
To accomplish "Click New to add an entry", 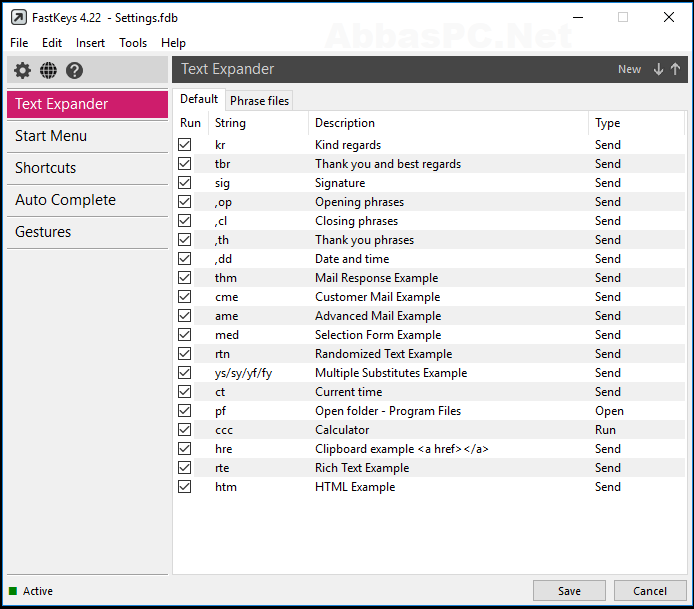I will click(x=629, y=69).
